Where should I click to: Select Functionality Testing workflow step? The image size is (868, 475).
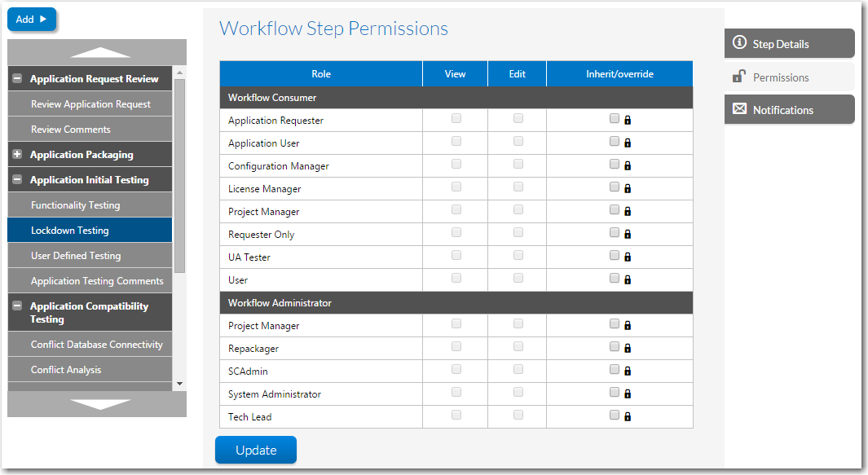tap(75, 205)
